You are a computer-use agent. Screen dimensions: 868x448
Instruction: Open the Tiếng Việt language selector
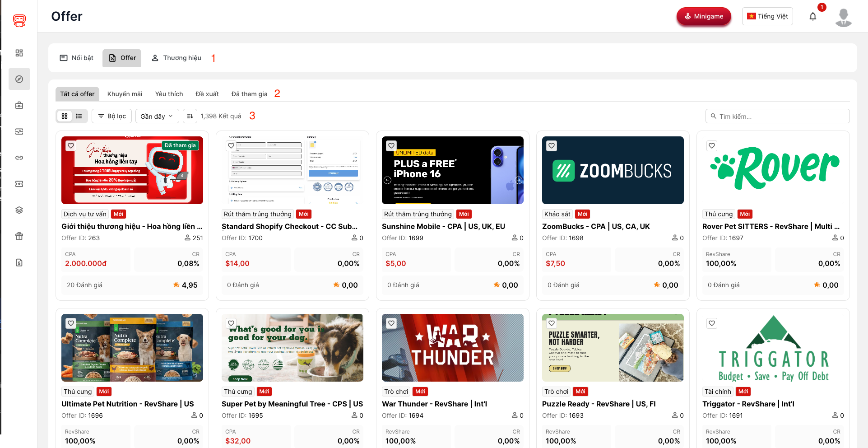[x=767, y=16]
